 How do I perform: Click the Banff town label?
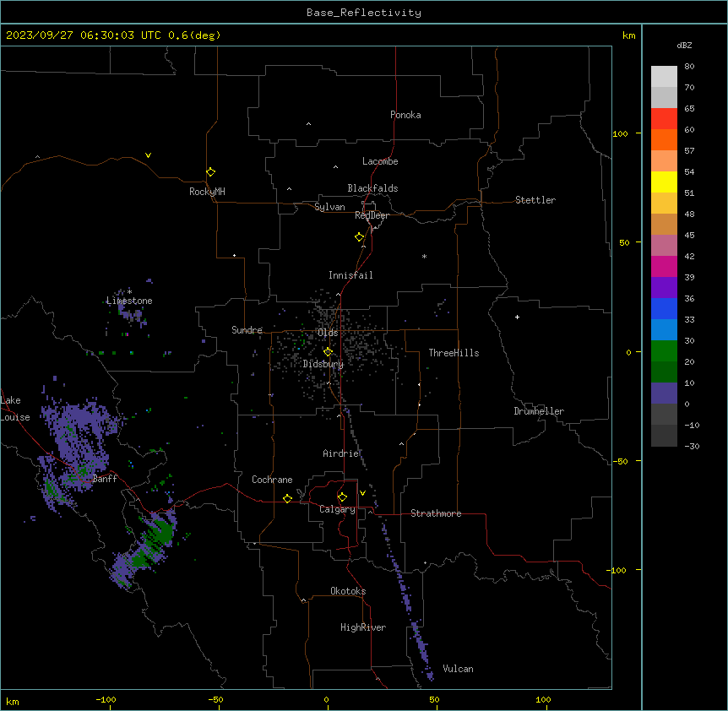(x=105, y=479)
